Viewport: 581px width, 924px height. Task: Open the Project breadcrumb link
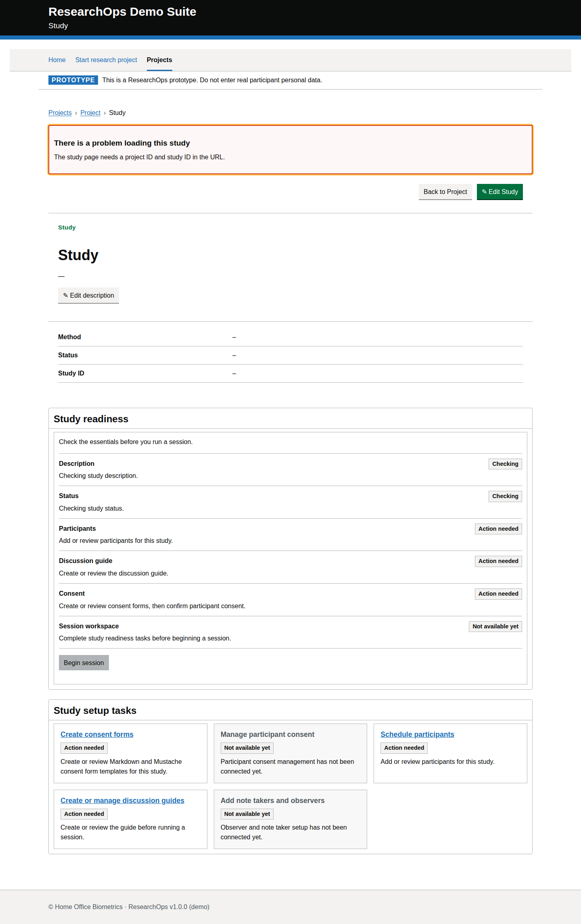tap(90, 113)
